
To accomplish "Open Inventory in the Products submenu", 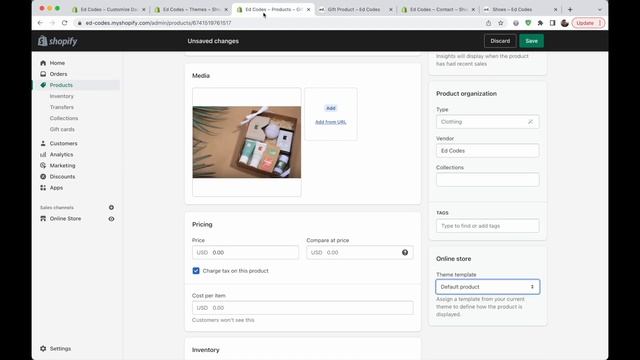I will click(62, 96).
